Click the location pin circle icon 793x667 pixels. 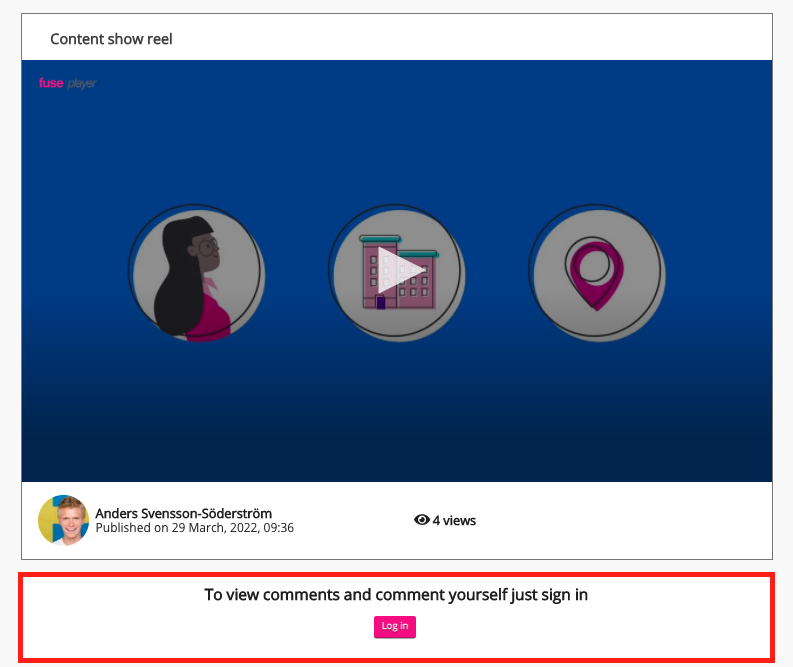[597, 272]
